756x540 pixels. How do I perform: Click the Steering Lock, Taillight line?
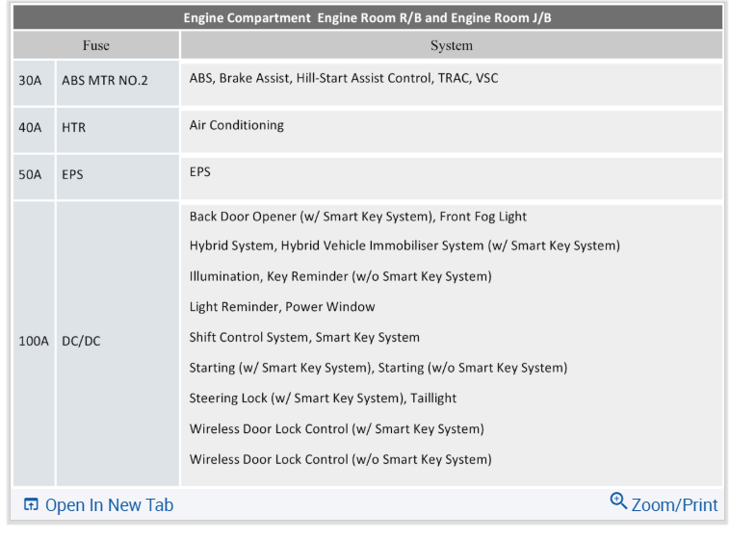coord(323,399)
